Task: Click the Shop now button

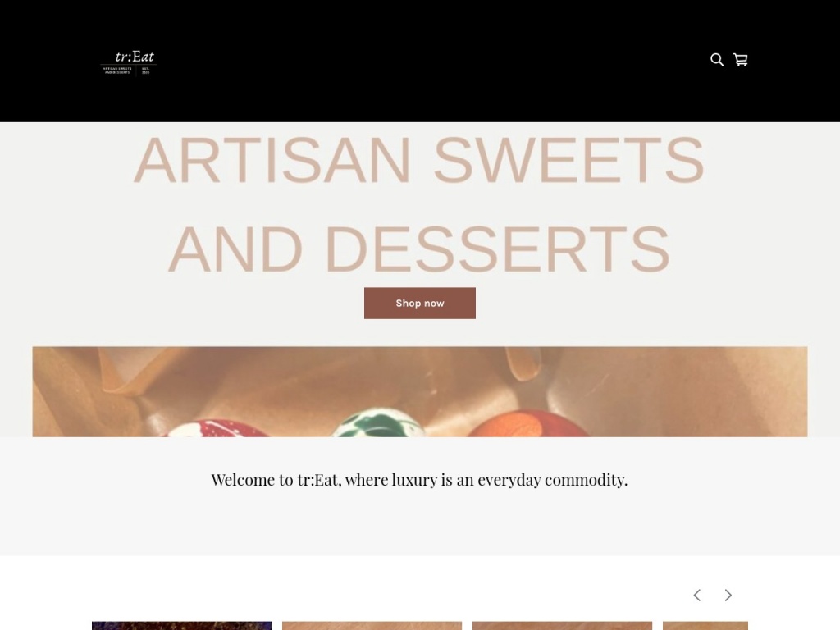Action: click(420, 304)
